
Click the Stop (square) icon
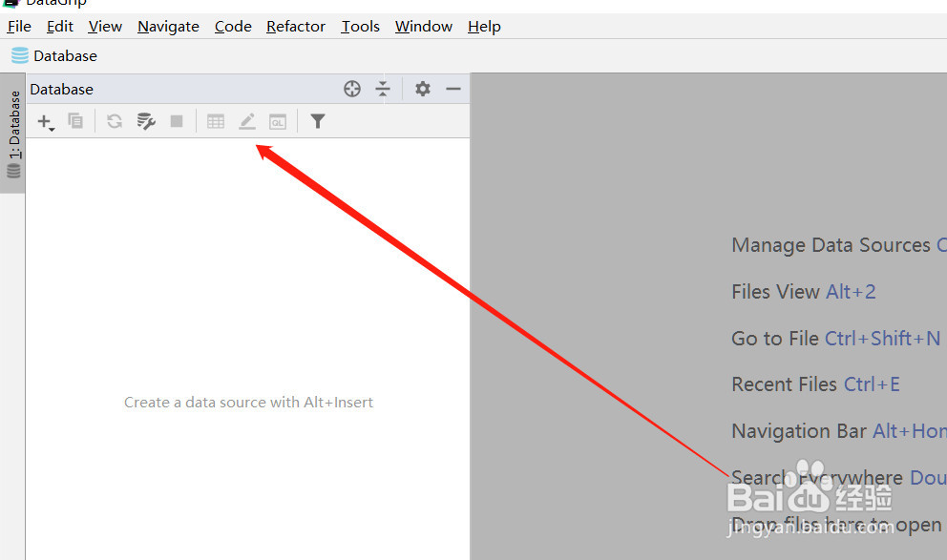(x=177, y=121)
